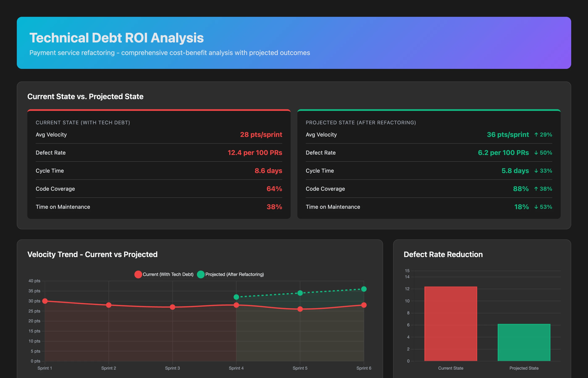This screenshot has height=378, width=588.
Task: Click PROJECTED STATE (AFTER REFACTORING) label
Action: click(x=361, y=122)
